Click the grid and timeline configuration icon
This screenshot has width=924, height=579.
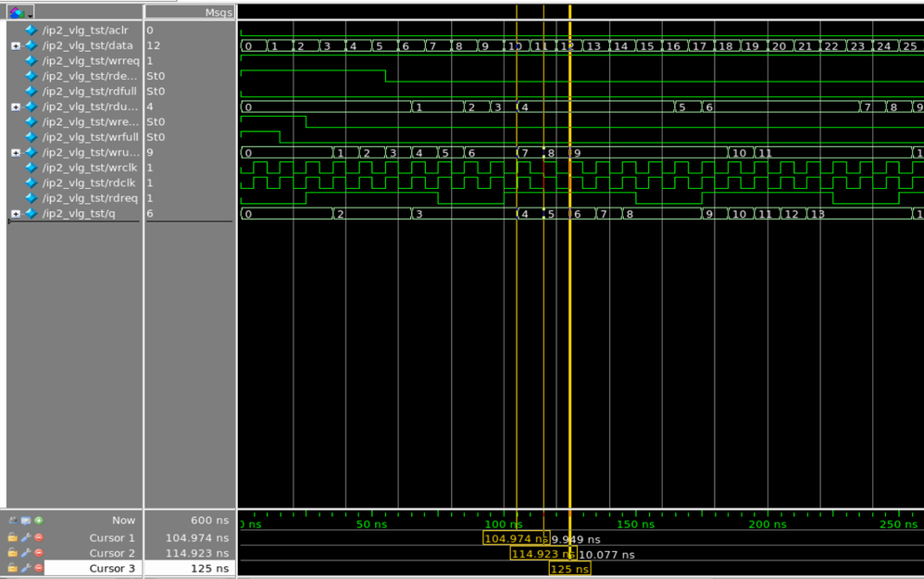coord(26,521)
